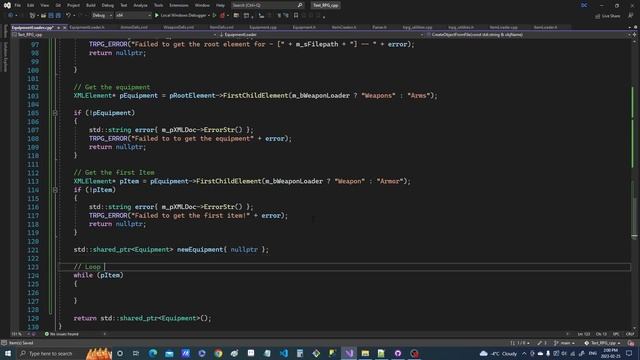Viewport: 640px width, 360px height.
Task: Click the pin icon on EquipmentLoader.cpp tab
Action: [58, 27]
